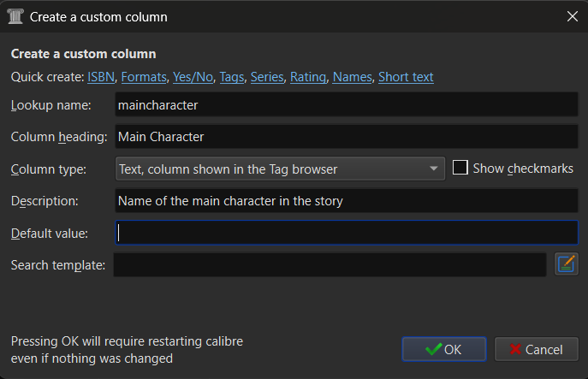Open the Column type combo box

point(280,169)
